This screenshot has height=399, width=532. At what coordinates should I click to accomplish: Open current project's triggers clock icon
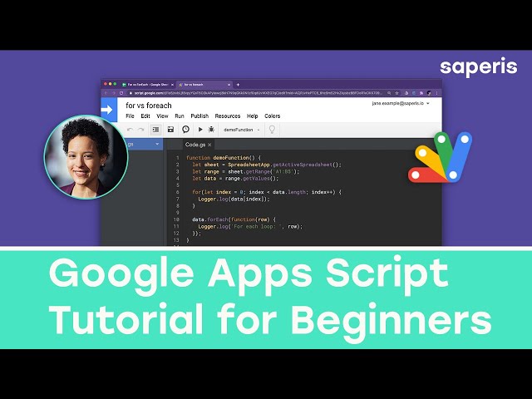[x=185, y=130]
